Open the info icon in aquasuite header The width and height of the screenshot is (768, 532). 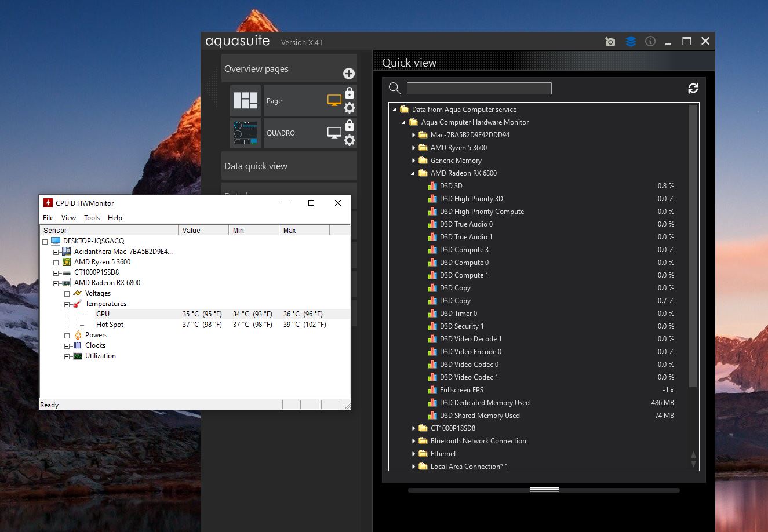tap(650, 42)
